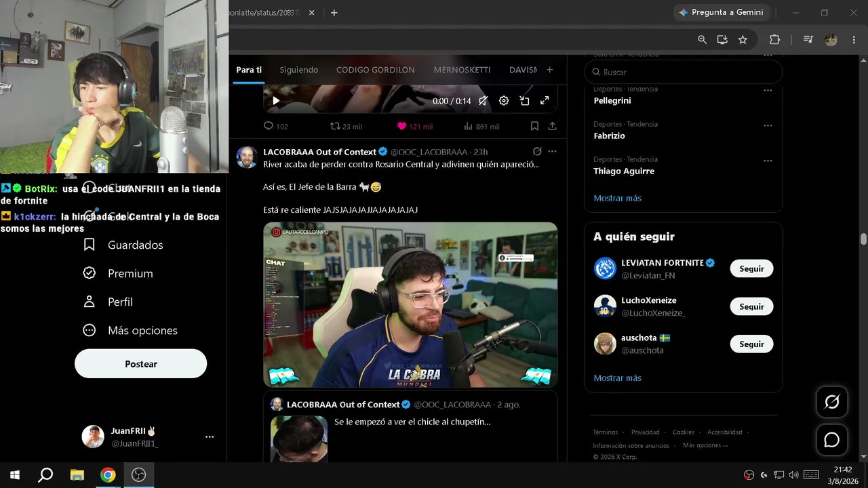868x488 pixels.
Task: Click the page vertical scrollbar thumb
Action: 863,239
